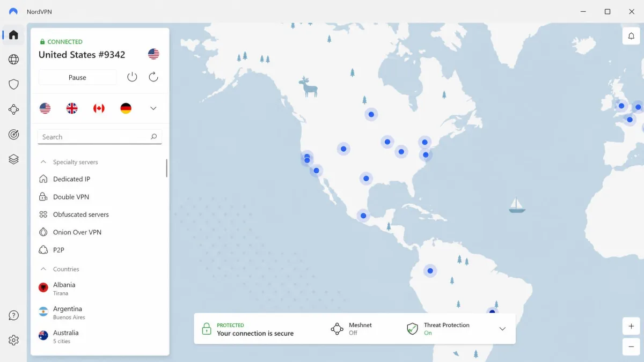
Task: Collapse the Specialty servers section
Action: pyautogui.click(x=43, y=162)
